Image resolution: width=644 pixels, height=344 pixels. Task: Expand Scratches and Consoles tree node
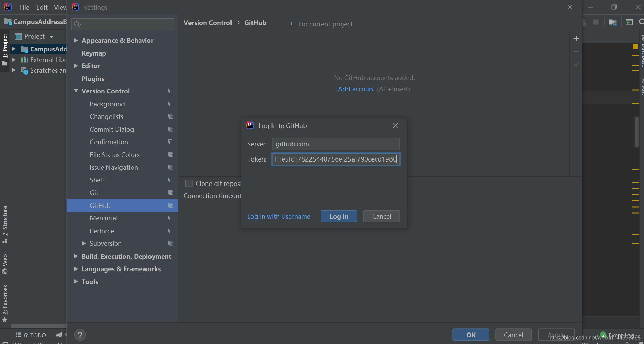pos(14,70)
